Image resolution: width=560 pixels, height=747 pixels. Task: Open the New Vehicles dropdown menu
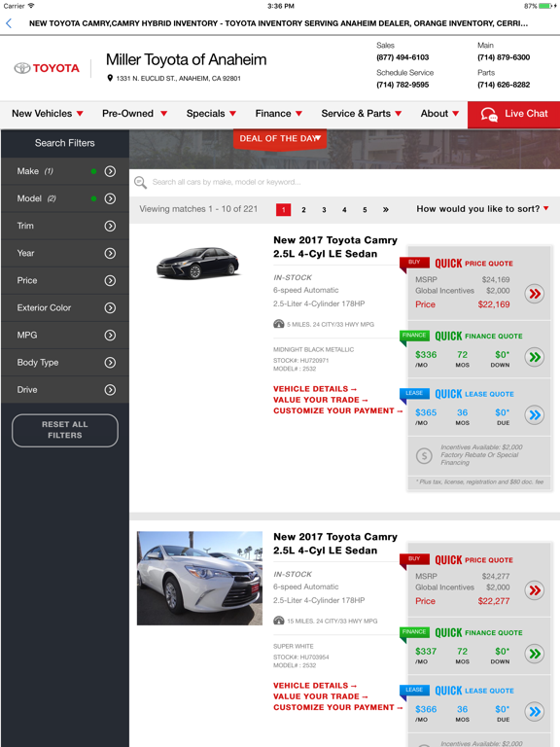coord(48,114)
